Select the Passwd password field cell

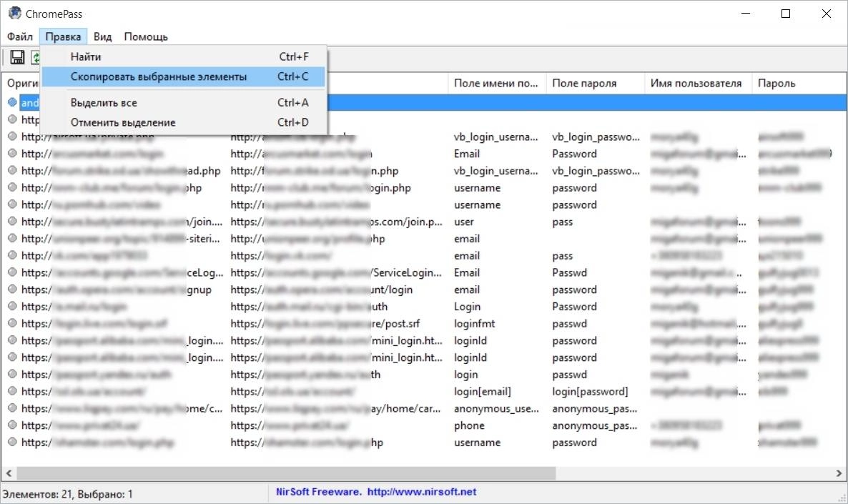(569, 272)
